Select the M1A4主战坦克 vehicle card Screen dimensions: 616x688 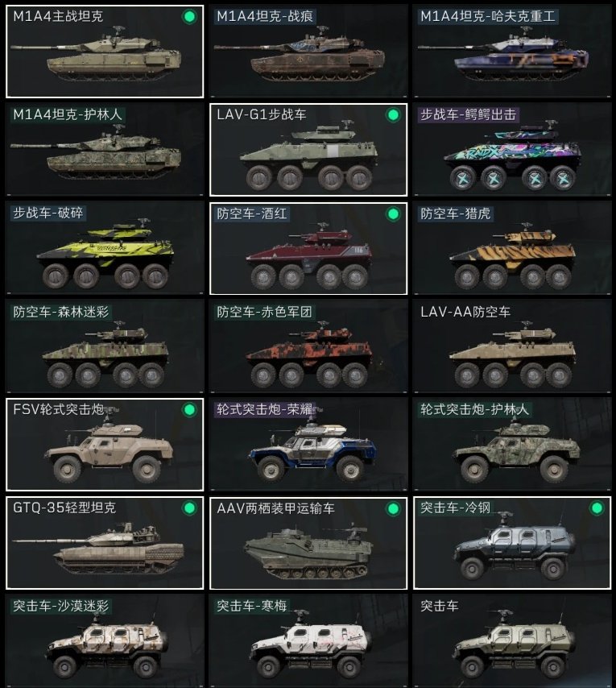coord(105,52)
